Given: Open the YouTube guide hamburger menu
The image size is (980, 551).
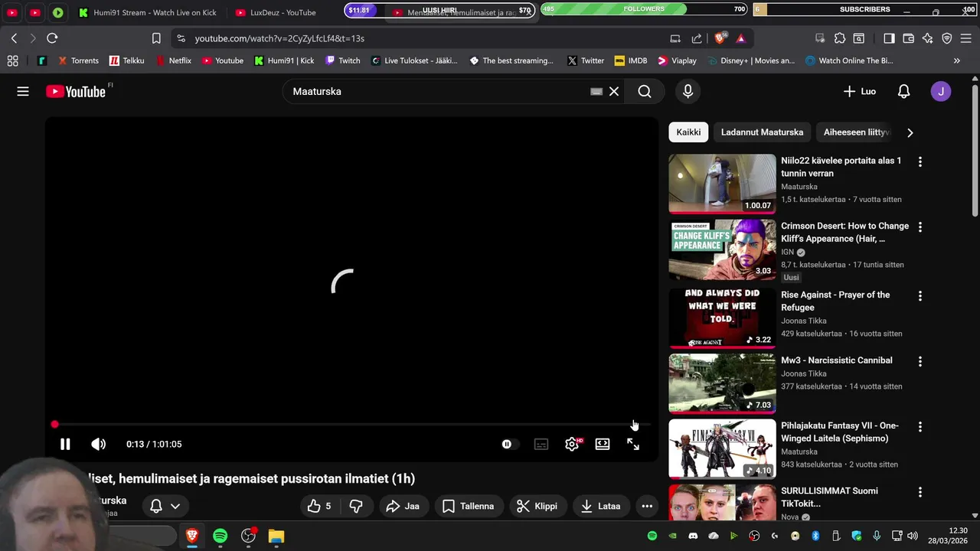Looking at the screenshot, I should [x=23, y=91].
